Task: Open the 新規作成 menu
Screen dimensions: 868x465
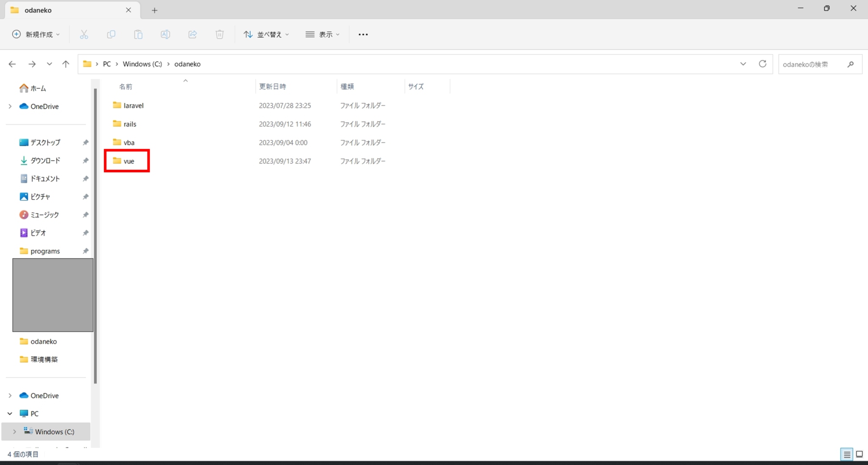Action: 36,34
